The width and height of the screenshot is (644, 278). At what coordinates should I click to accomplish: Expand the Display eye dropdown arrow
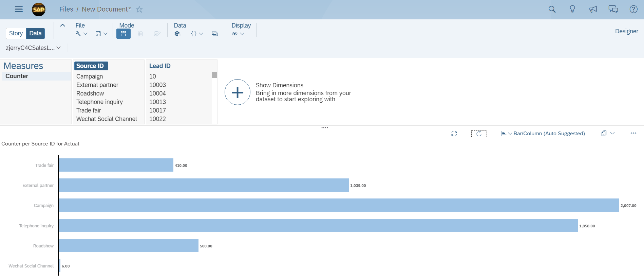pyautogui.click(x=242, y=34)
